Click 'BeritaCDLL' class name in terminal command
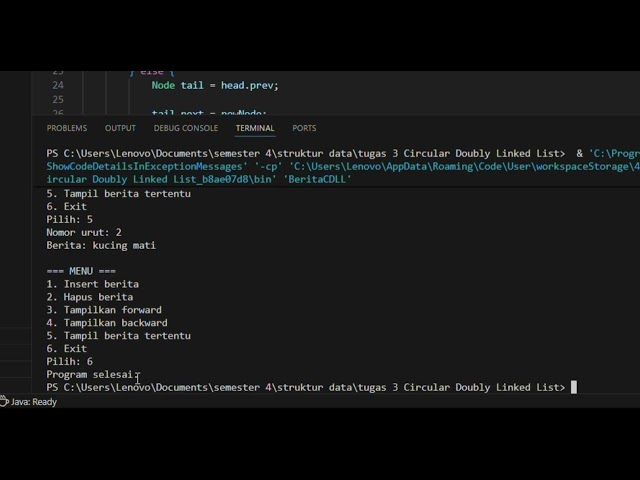This screenshot has height=480, width=640. point(320,179)
